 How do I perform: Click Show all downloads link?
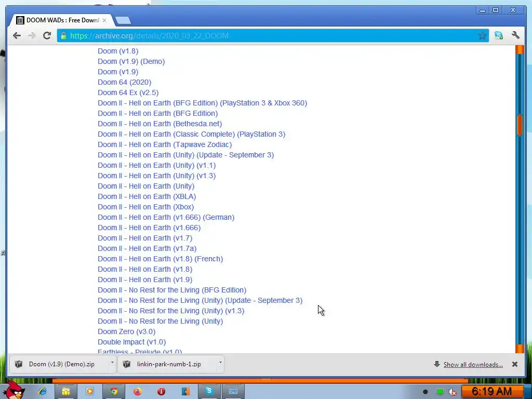tap(473, 364)
